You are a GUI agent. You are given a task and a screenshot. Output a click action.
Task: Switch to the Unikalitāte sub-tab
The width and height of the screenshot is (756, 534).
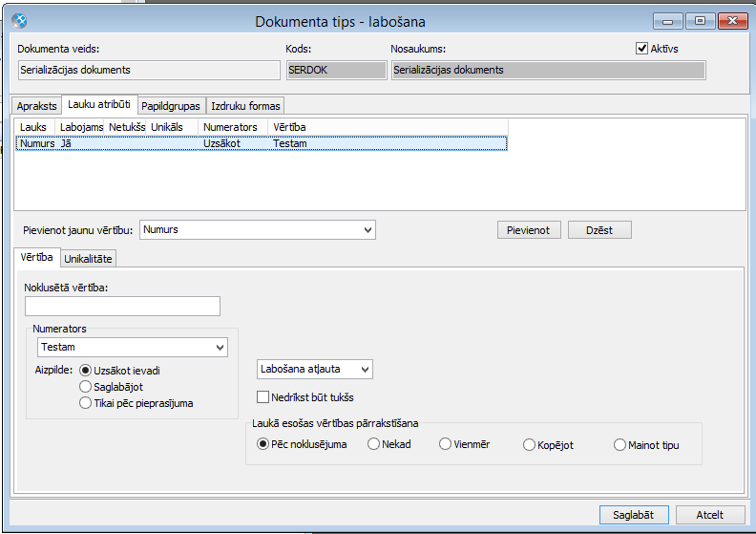tap(88, 259)
